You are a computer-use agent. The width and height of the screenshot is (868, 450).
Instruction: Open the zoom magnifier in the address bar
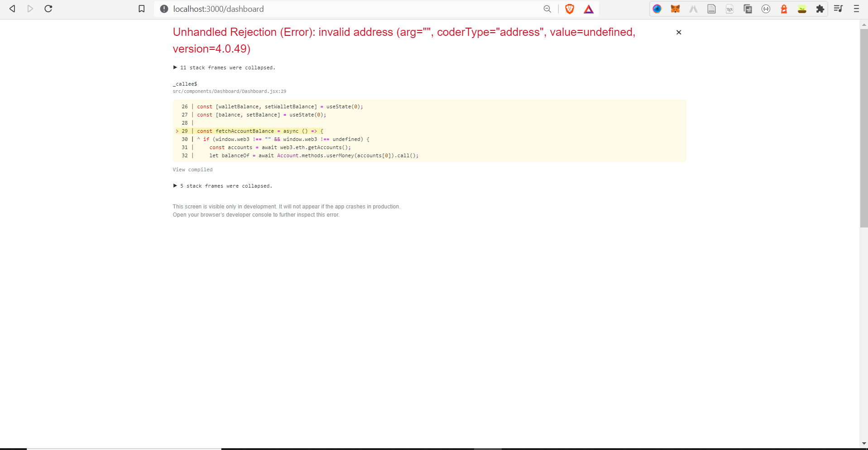tap(547, 9)
